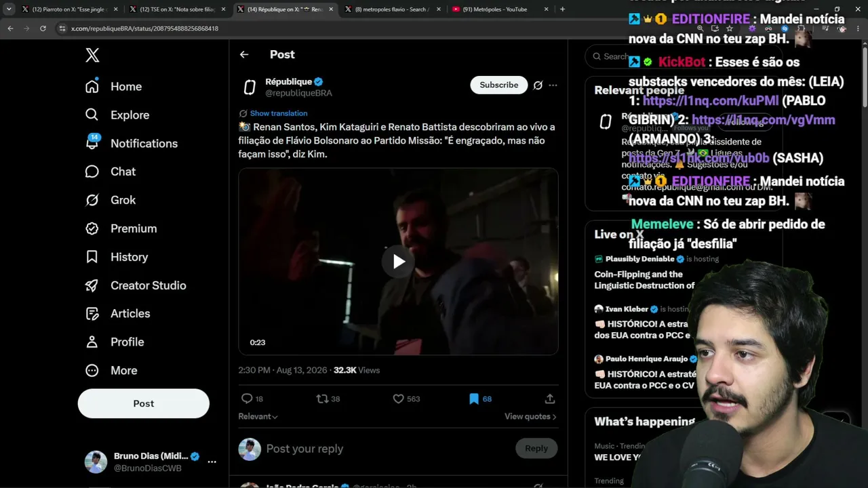Select the République on X browser tab
This screenshot has width=868, height=488.
coord(284,9)
